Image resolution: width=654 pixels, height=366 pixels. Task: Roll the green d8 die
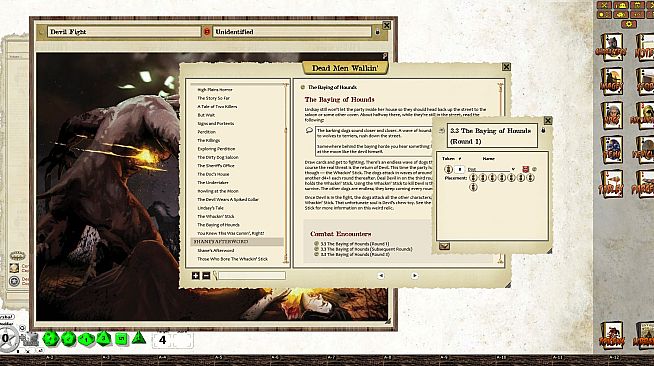(104, 338)
